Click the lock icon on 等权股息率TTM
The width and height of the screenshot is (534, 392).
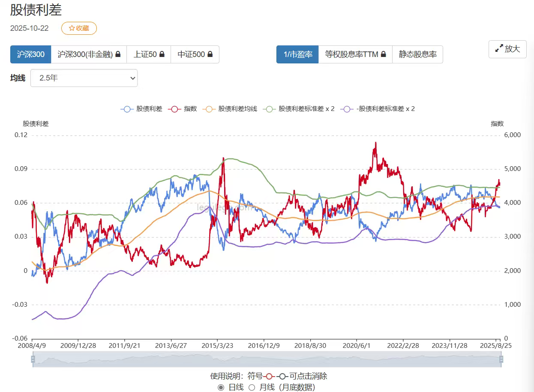383,54
